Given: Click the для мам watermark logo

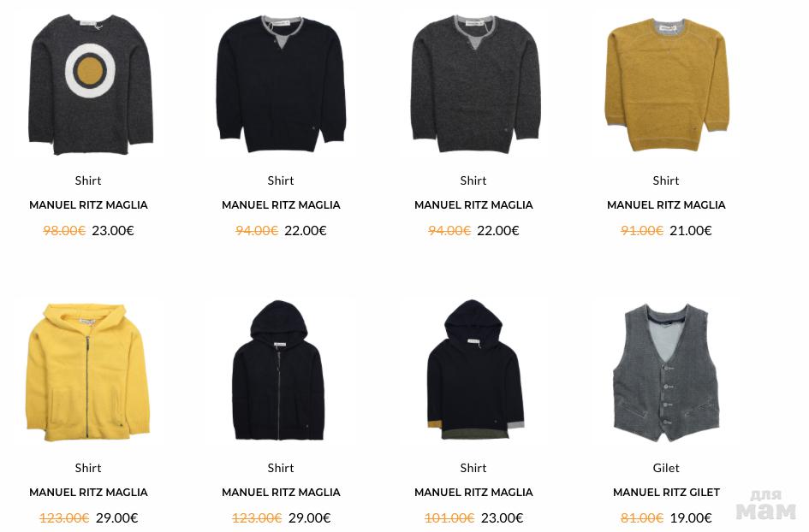Looking at the screenshot, I should pyautogui.click(x=765, y=505).
